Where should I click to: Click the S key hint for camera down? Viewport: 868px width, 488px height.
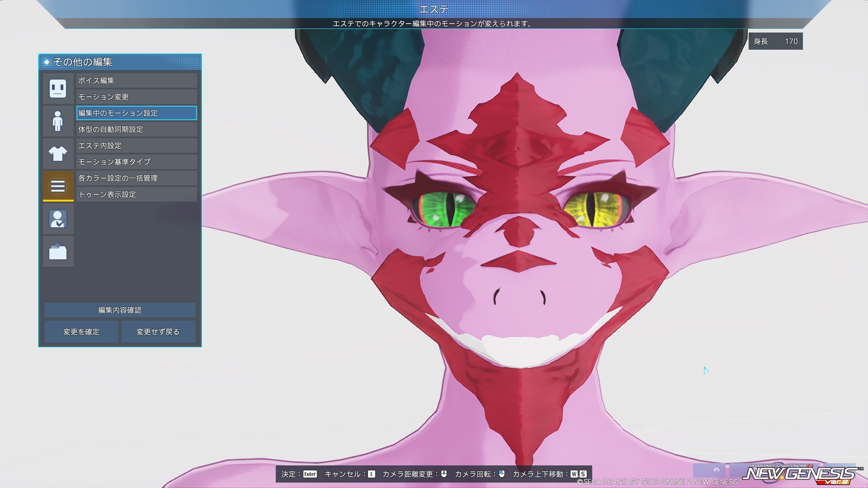(x=583, y=474)
